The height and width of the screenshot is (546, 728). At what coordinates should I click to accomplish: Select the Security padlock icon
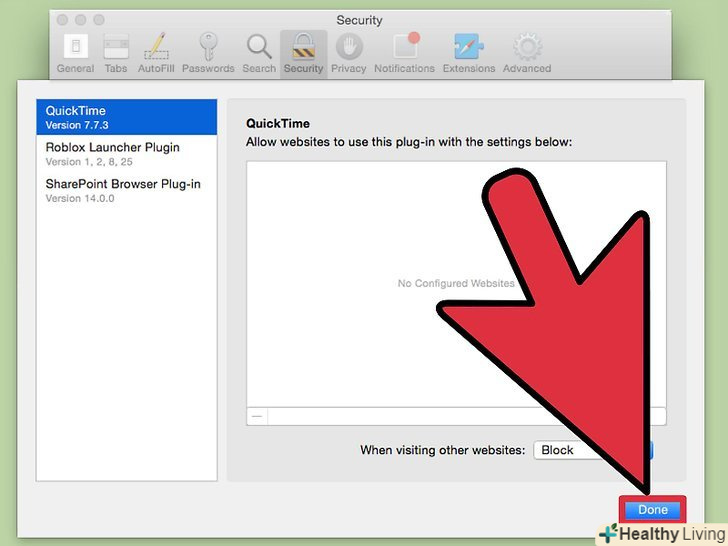[303, 46]
